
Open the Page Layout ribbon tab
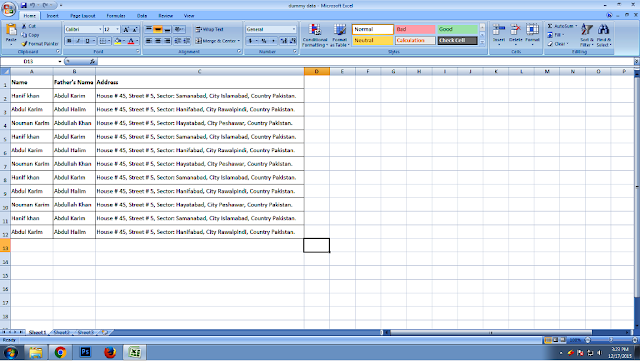point(82,16)
